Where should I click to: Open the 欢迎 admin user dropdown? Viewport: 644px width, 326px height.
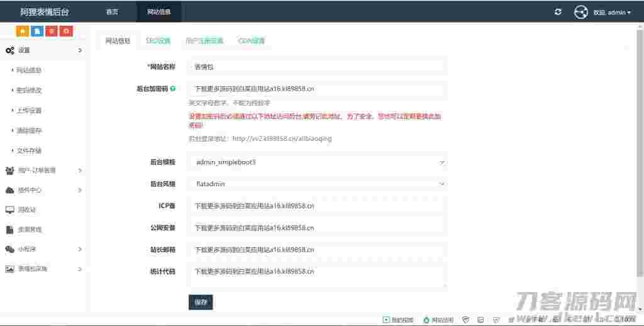pos(611,13)
